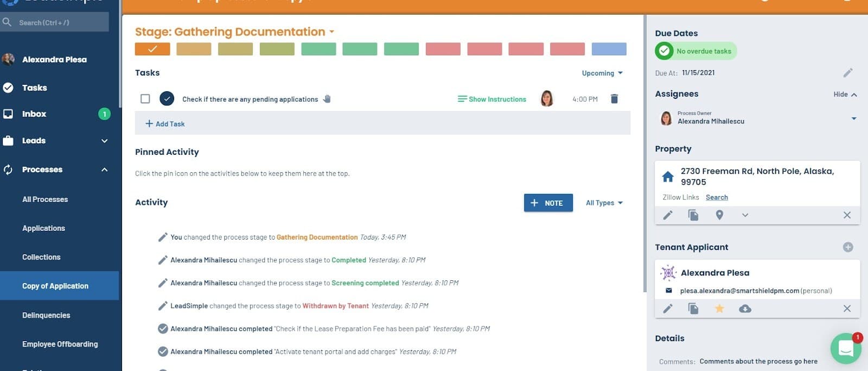Click the green No overdue tasks check icon
Image resolution: width=868 pixels, height=371 pixels.
point(664,51)
